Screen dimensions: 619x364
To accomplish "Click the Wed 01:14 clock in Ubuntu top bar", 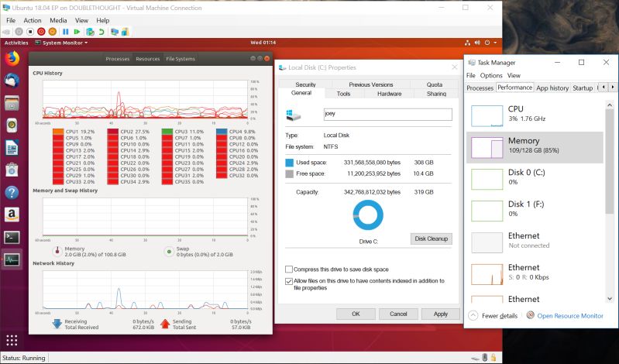I will [x=263, y=43].
